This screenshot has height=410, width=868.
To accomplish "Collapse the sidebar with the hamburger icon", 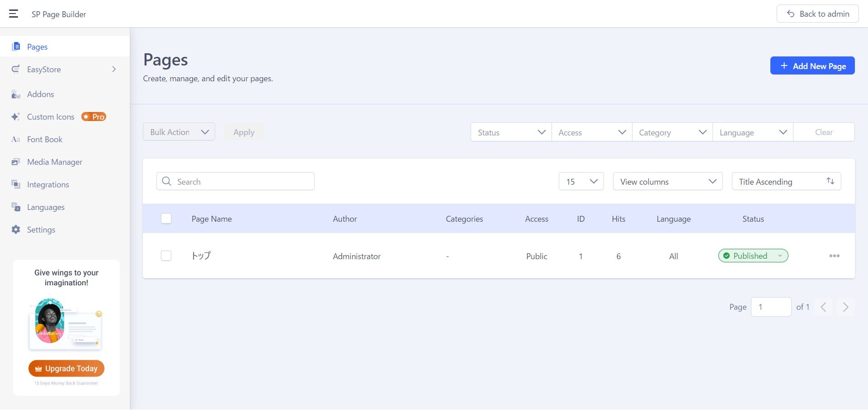I will (14, 14).
